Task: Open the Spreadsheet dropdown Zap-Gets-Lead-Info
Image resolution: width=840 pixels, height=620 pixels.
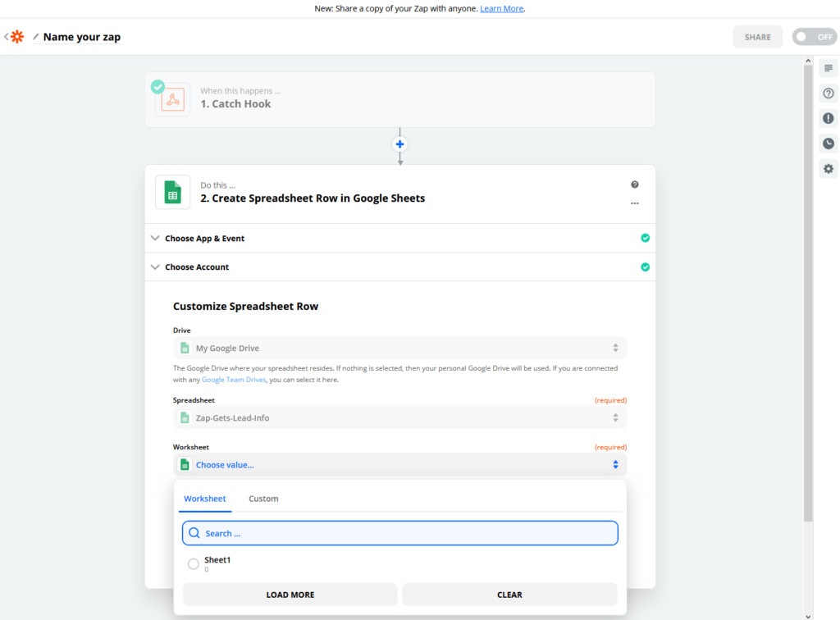Action: 399,417
